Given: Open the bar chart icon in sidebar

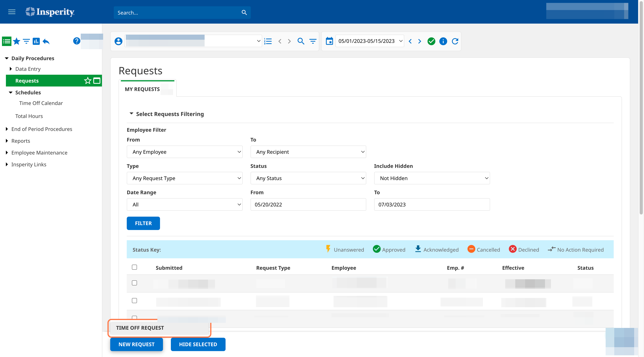Looking at the screenshot, I should [x=36, y=41].
